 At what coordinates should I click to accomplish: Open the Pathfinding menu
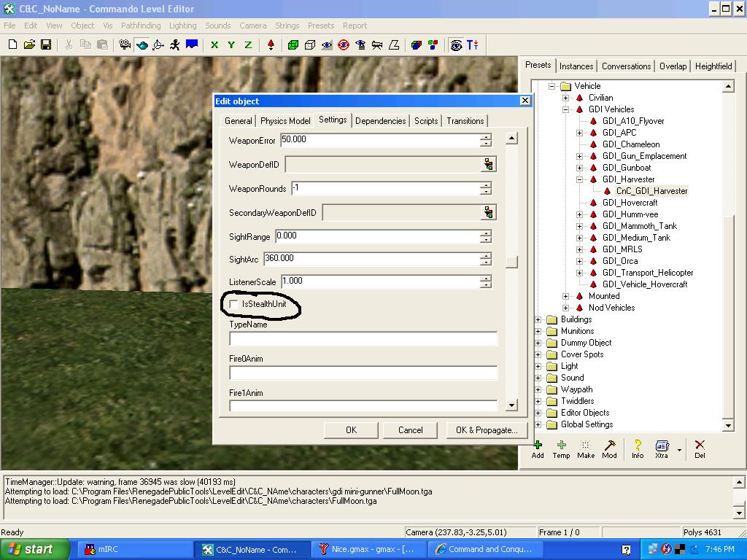141,26
